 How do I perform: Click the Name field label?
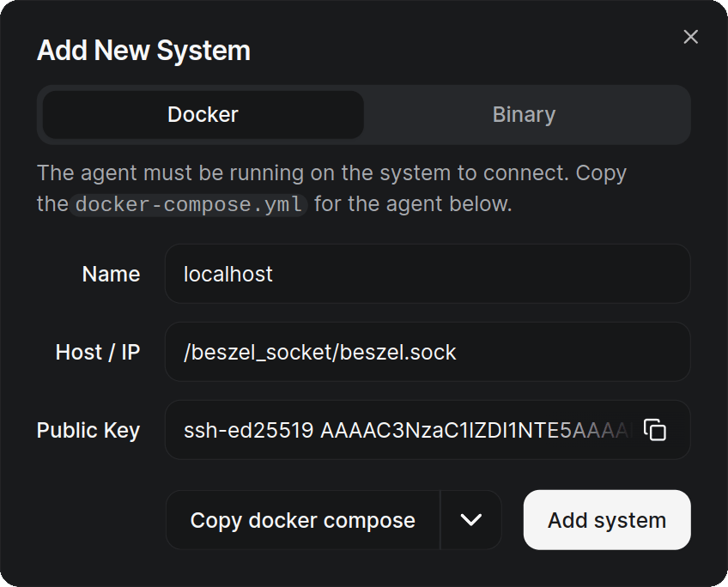[111, 274]
